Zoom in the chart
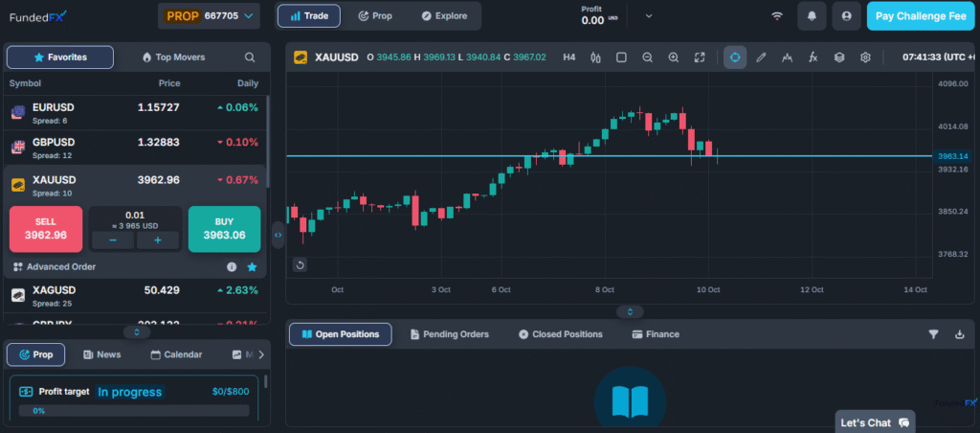 (x=674, y=57)
